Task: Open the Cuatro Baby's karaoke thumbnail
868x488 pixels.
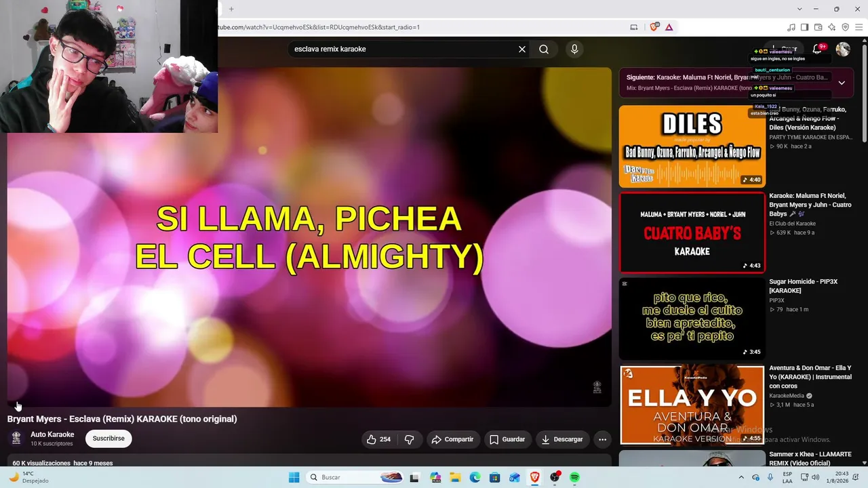Action: pyautogui.click(x=692, y=232)
